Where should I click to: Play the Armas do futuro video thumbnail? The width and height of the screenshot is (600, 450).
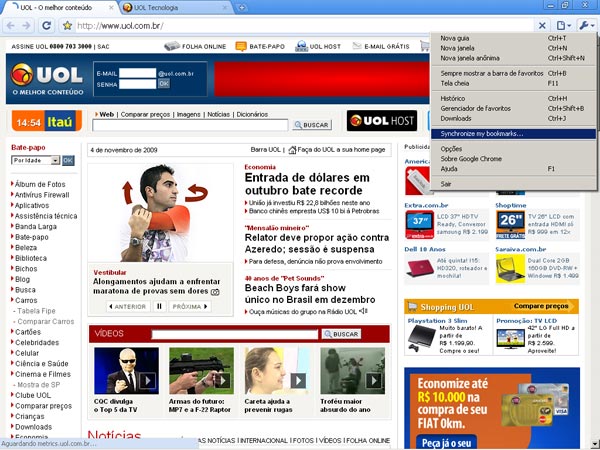click(201, 370)
